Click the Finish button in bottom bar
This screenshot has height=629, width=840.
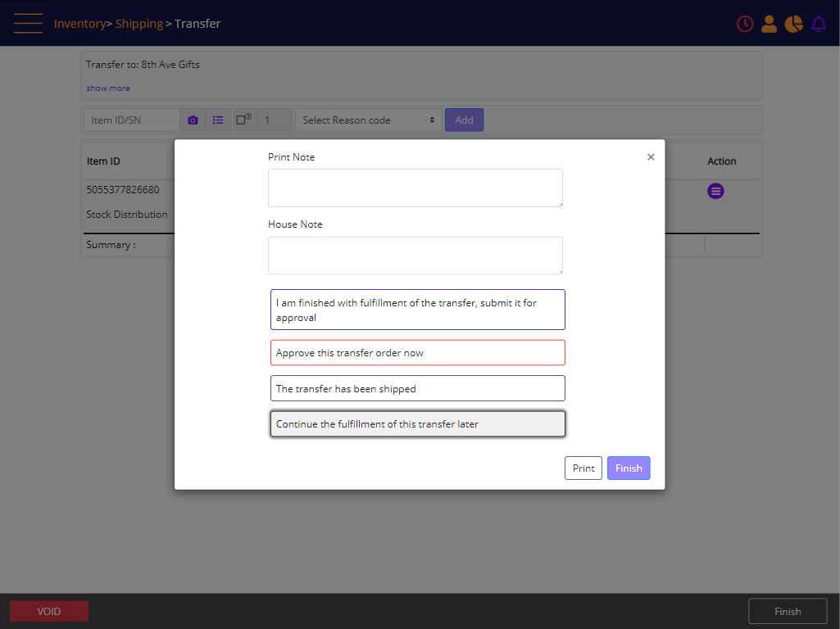(x=788, y=611)
